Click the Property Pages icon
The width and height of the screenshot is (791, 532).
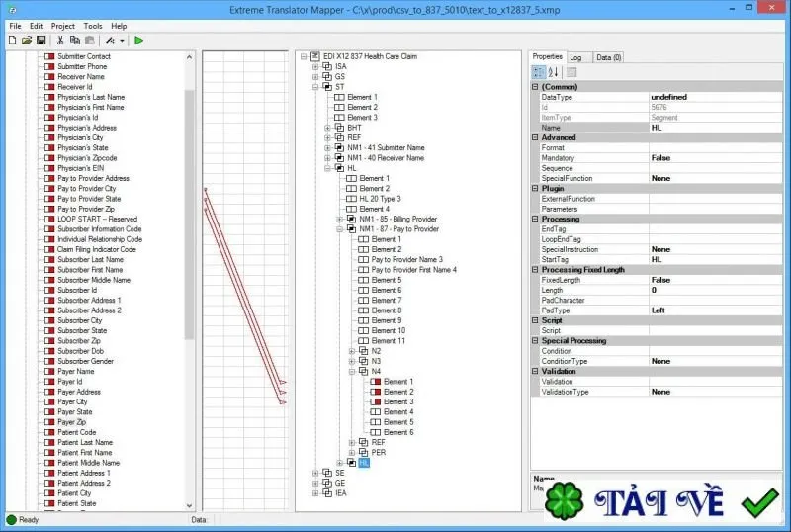(571, 73)
